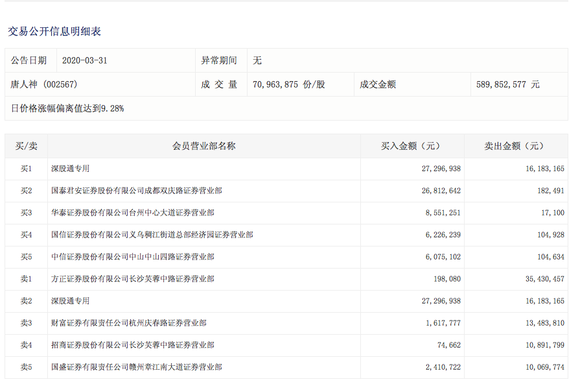Select sell amount 16,183,165 in 卖2 row

[x=545, y=301]
